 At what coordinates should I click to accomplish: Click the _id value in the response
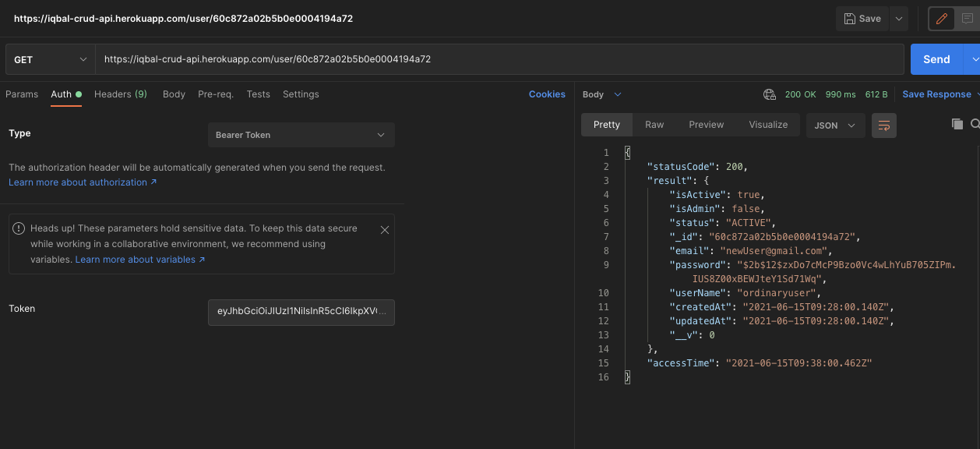(784, 237)
